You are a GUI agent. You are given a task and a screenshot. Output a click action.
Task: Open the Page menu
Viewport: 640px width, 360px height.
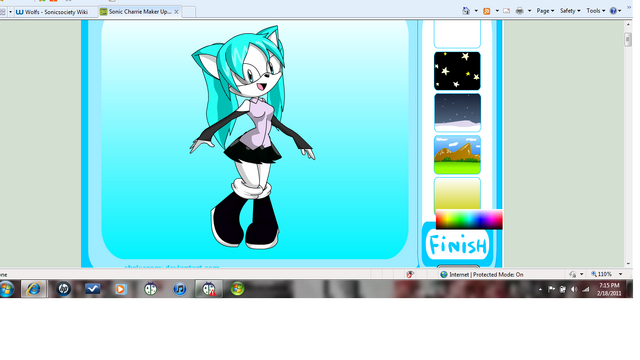pos(545,11)
